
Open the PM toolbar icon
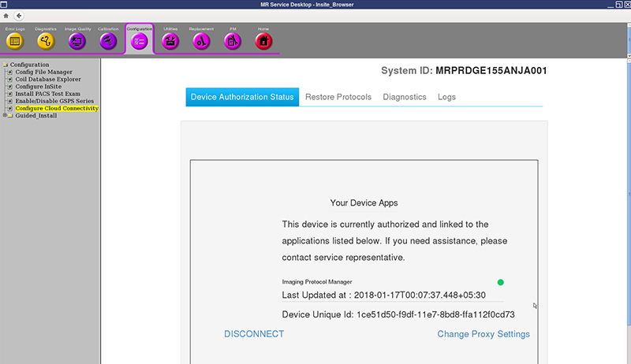233,41
